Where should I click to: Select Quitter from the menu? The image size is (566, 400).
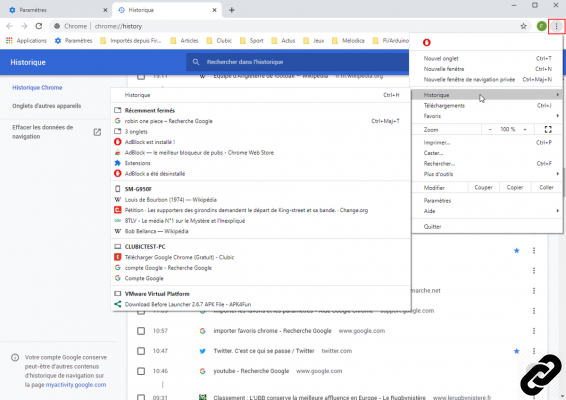pos(487,227)
